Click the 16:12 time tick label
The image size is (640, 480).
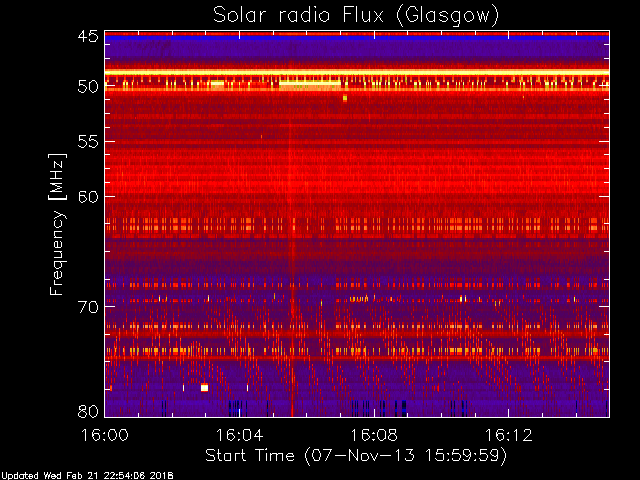509,435
